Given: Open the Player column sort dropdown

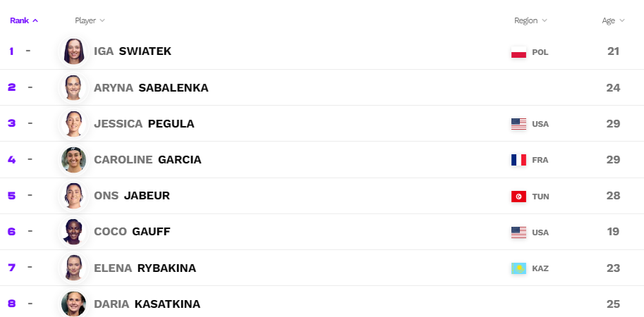Looking at the screenshot, I should pyautogui.click(x=90, y=20).
